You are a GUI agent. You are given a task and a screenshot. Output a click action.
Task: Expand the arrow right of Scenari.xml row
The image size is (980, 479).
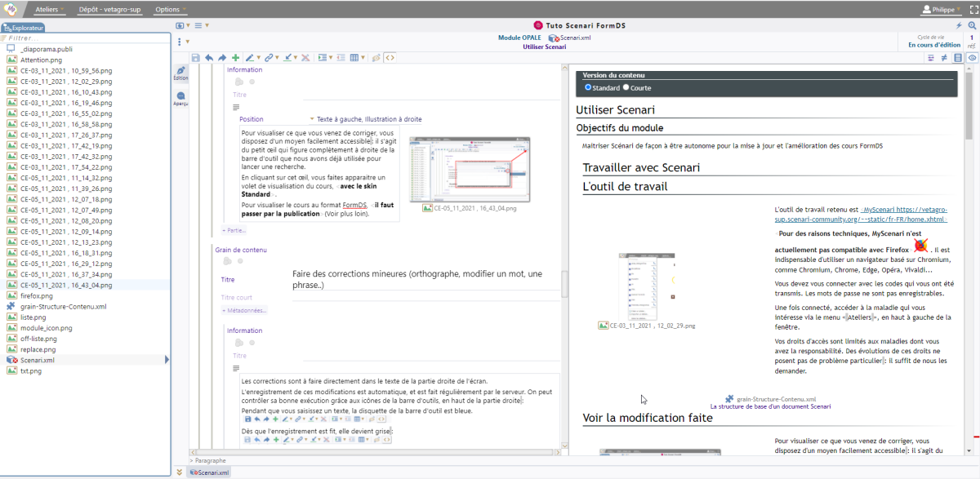pos(167,359)
